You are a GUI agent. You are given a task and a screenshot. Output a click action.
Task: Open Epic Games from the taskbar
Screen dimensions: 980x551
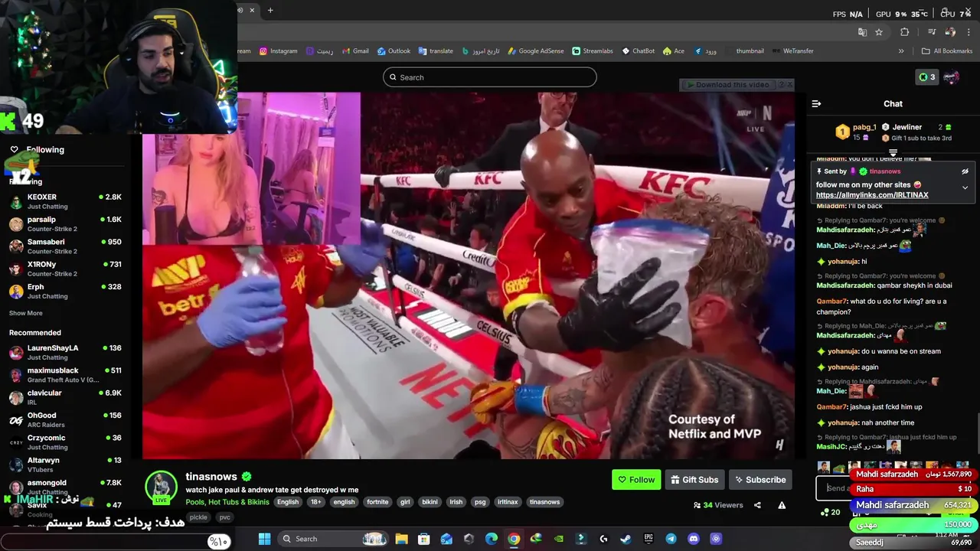click(x=648, y=539)
